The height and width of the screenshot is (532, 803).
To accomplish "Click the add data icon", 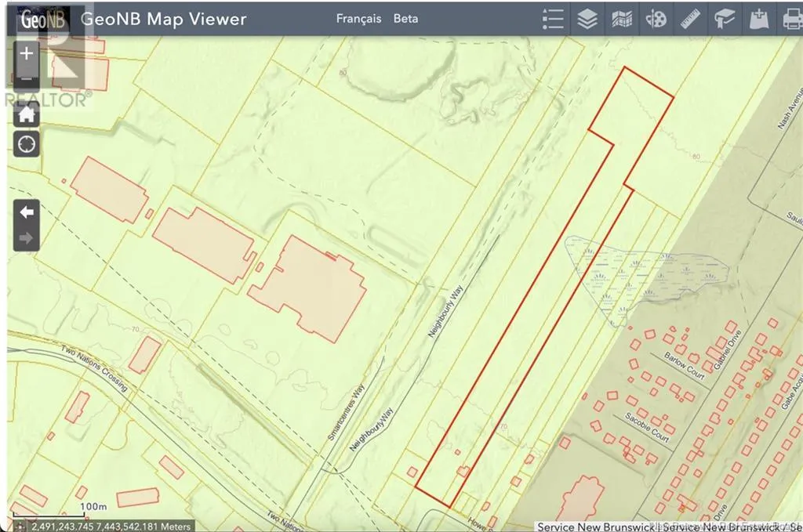I will tap(758, 19).
